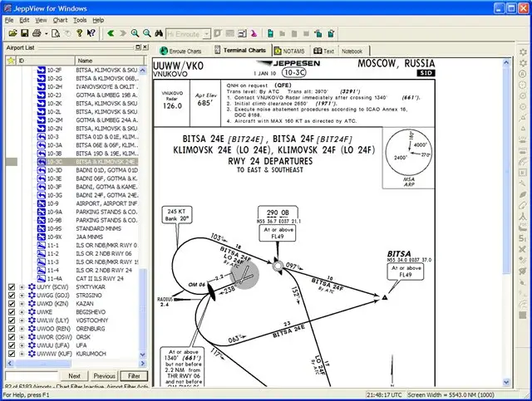The image size is (532, 401).
Task: Zoom in with the plus magnifier icon
Action: [135, 33]
